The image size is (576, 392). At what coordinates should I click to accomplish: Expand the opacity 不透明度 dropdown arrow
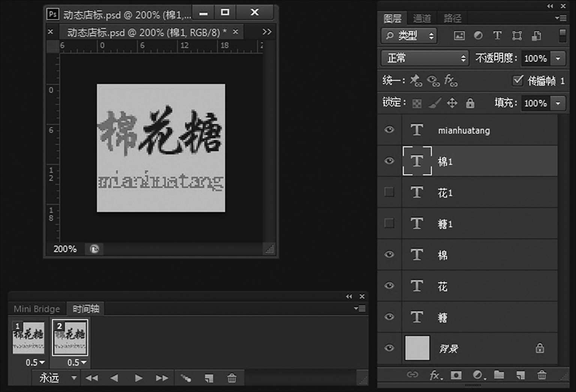558,58
